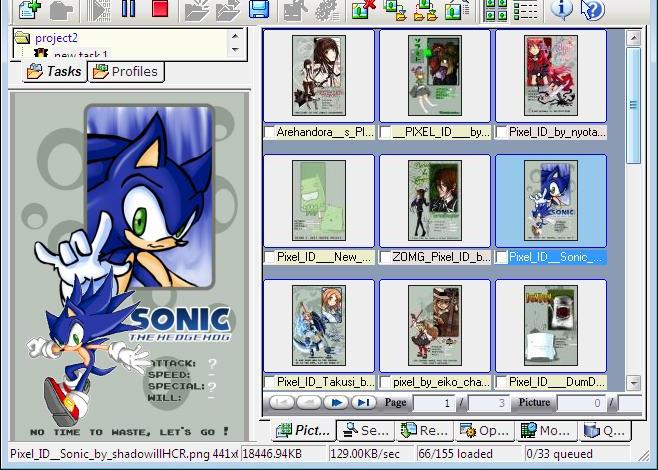658x470 pixels.
Task: Click the grayed-out gear settings icon
Action: (x=327, y=10)
